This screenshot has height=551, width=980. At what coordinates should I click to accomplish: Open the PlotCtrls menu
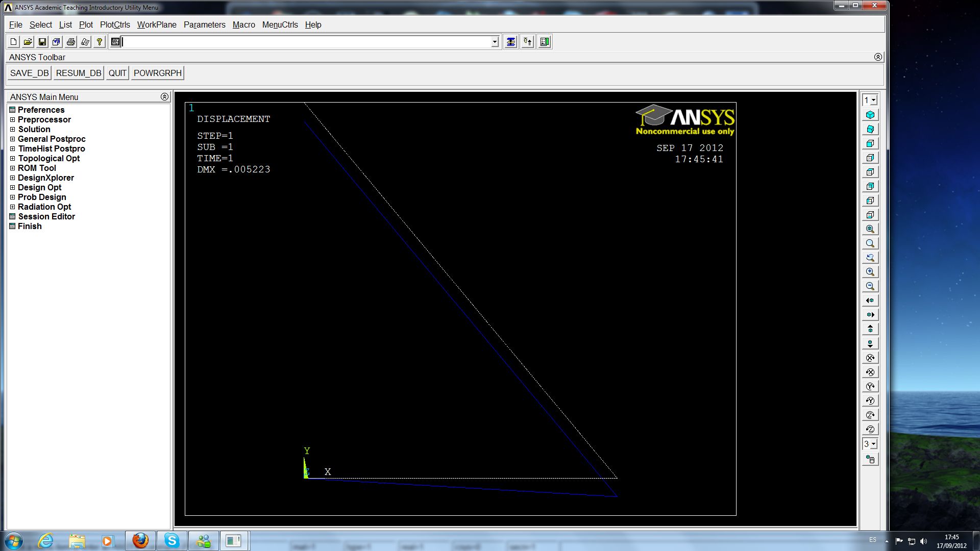click(115, 24)
